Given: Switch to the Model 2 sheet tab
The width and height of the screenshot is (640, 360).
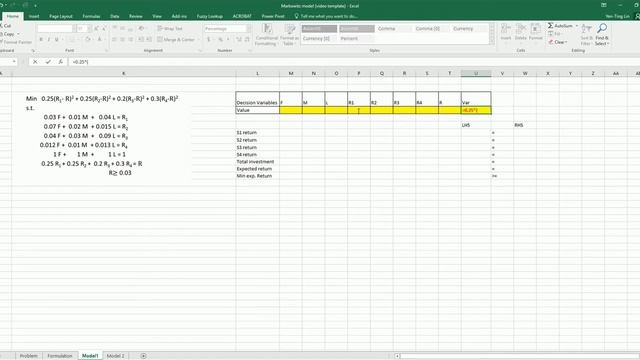Looking at the screenshot, I should 115,356.
